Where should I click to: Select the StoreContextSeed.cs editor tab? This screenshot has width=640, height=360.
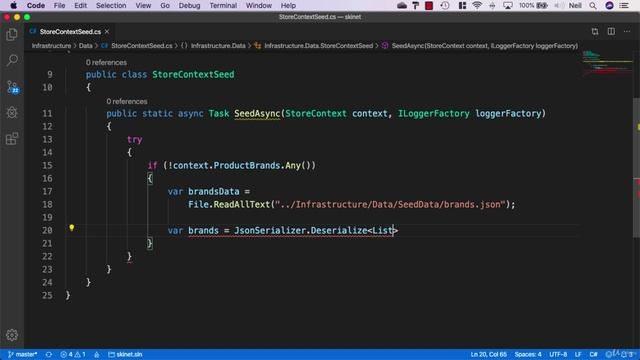click(69, 31)
